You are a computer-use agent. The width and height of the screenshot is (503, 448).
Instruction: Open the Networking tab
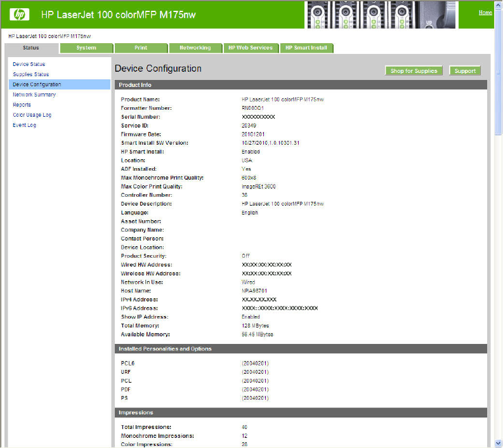click(x=195, y=48)
